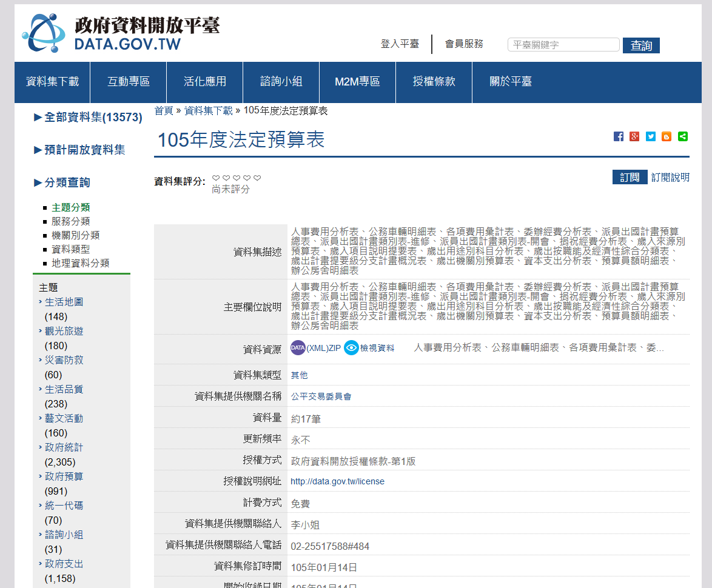Open 生活品質 theme link

64,389
